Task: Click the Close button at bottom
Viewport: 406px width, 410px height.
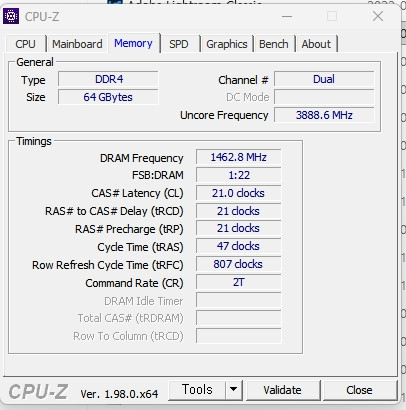Action: pyautogui.click(x=359, y=390)
